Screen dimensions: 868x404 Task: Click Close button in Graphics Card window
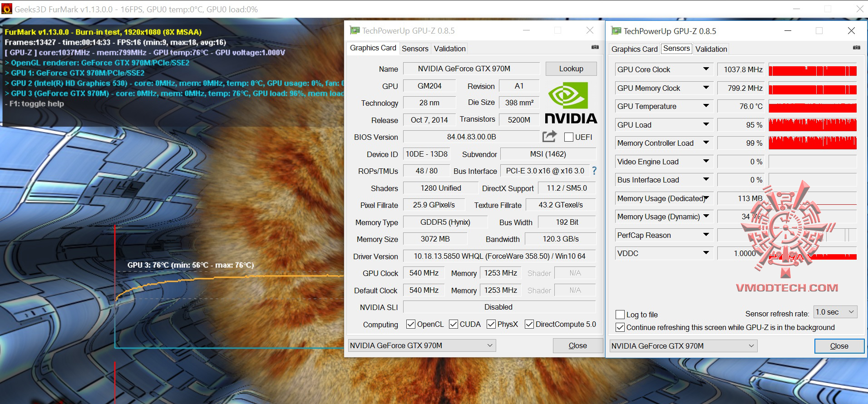[x=577, y=345]
